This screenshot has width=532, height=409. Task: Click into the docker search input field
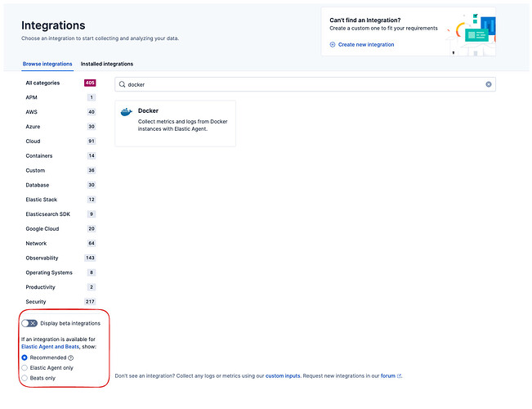tap(306, 84)
